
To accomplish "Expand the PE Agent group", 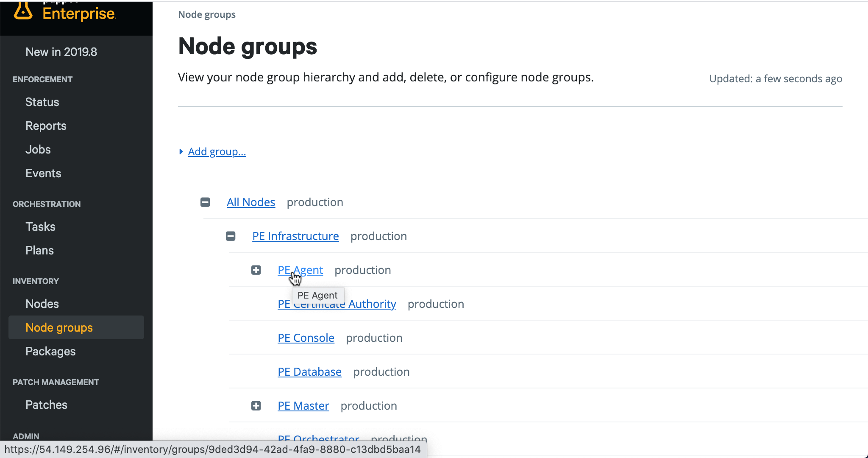I will click(x=256, y=270).
